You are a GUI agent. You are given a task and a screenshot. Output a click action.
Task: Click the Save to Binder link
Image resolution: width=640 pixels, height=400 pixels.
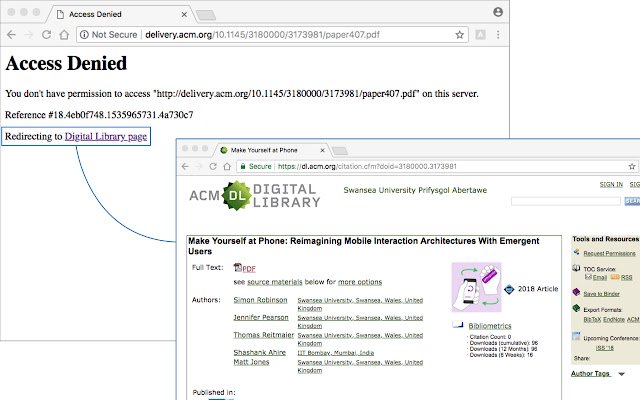pyautogui.click(x=602, y=294)
